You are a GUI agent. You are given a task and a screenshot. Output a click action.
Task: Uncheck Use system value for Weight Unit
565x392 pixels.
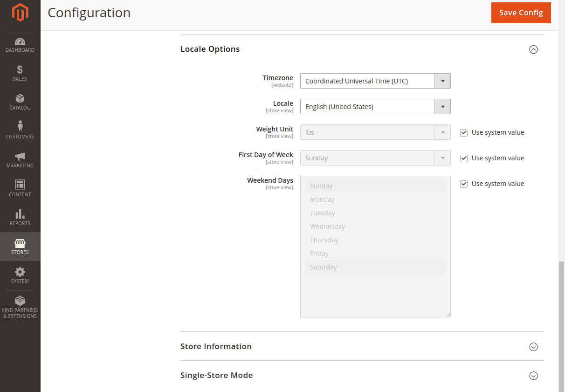(x=464, y=132)
